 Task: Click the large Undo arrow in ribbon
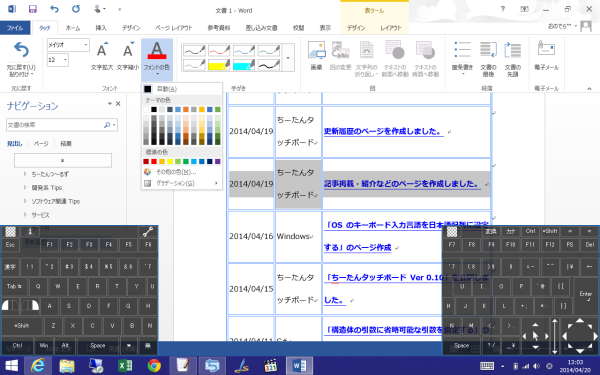(x=21, y=50)
